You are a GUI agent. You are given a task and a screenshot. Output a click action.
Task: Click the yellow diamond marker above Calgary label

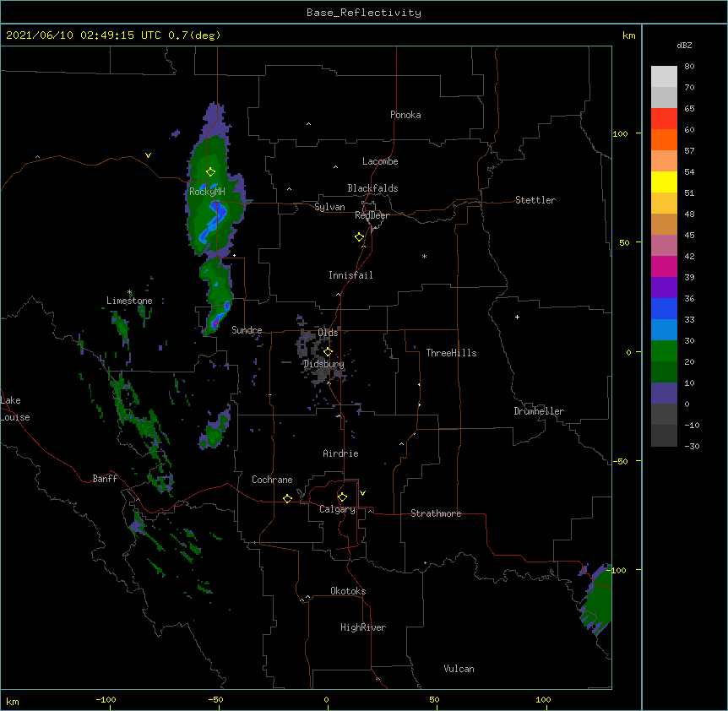(342, 497)
